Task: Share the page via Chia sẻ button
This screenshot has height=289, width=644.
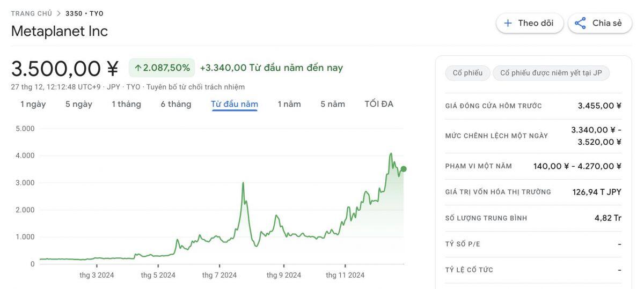Action: [x=600, y=23]
